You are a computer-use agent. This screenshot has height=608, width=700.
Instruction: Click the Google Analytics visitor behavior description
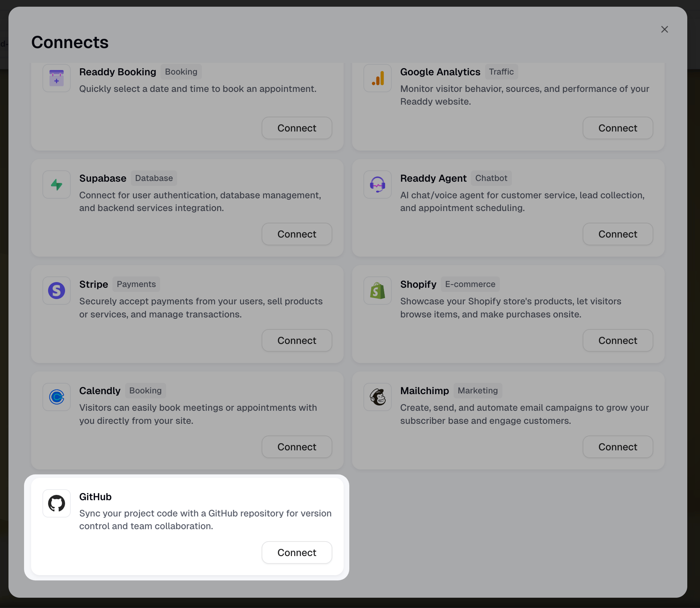coord(525,95)
